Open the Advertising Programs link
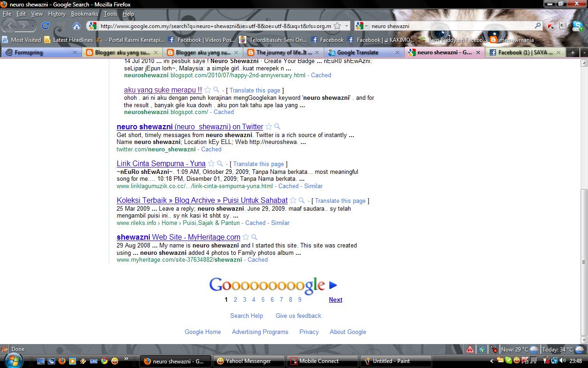Screen dimensions: 588x368 pos(260,332)
